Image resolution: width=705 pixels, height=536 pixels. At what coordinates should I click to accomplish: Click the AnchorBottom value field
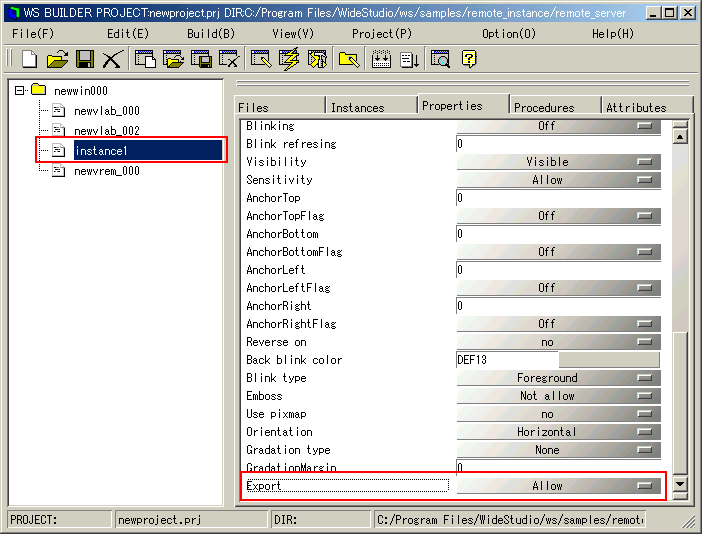(558, 234)
